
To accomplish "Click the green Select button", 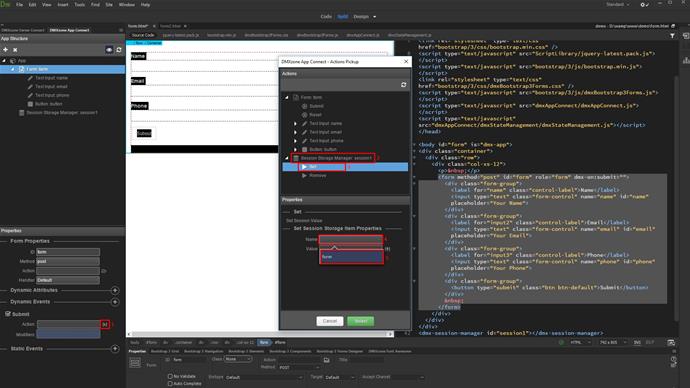I will click(x=360, y=321).
